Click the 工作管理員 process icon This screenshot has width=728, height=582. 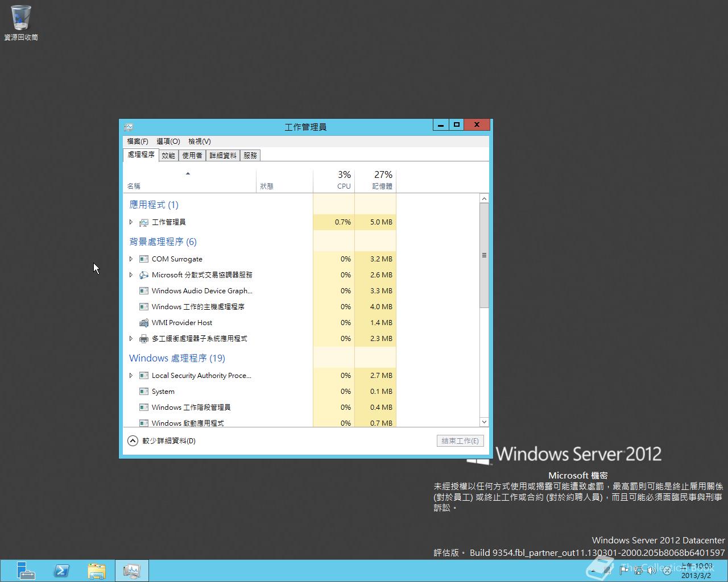coord(144,222)
